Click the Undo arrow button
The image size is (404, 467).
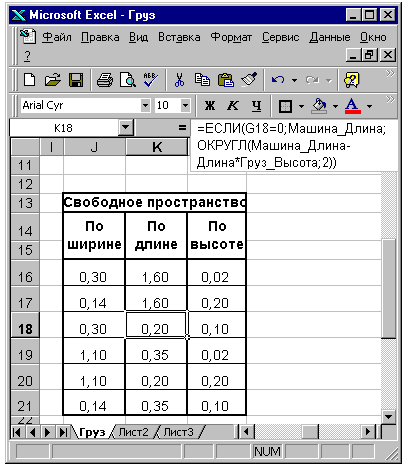coord(278,80)
